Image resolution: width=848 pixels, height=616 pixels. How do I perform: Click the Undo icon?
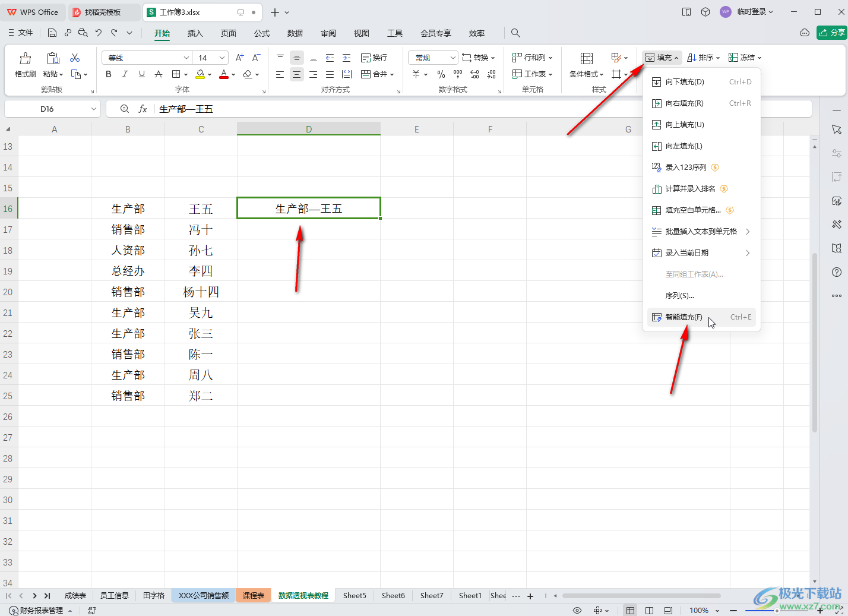(x=99, y=33)
